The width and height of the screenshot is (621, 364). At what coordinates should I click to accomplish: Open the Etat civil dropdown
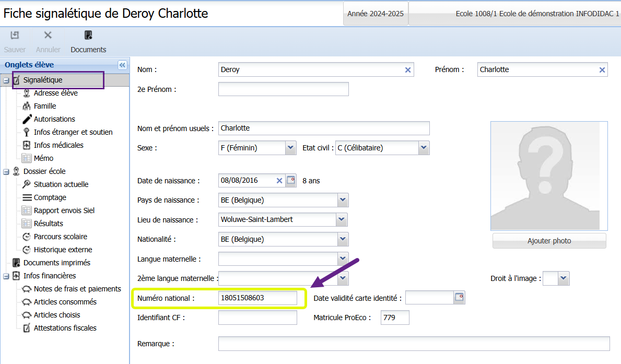(424, 148)
